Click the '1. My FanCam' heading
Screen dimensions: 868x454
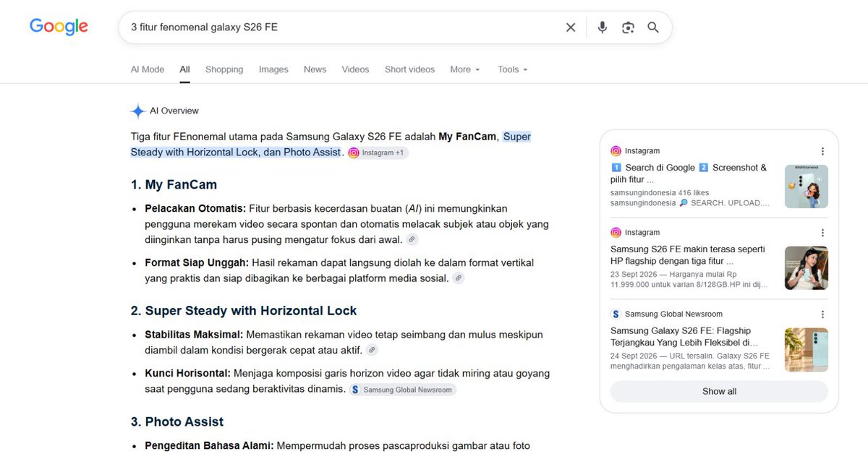coord(174,184)
